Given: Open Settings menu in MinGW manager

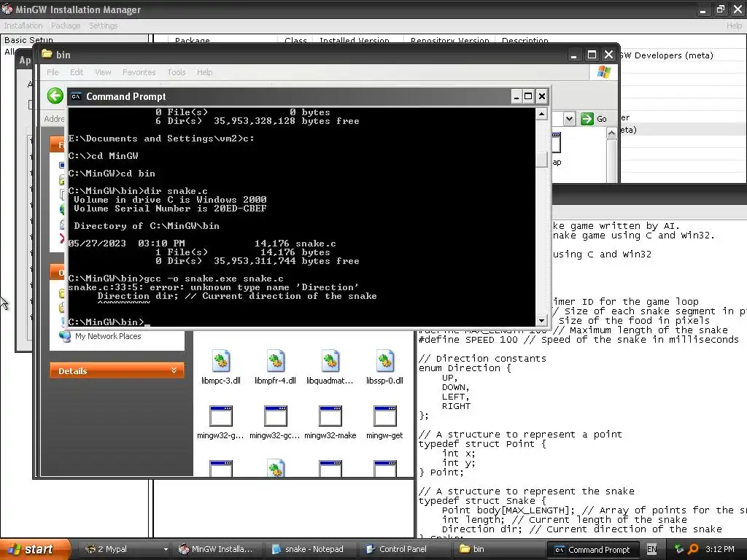Looking at the screenshot, I should [x=104, y=26].
